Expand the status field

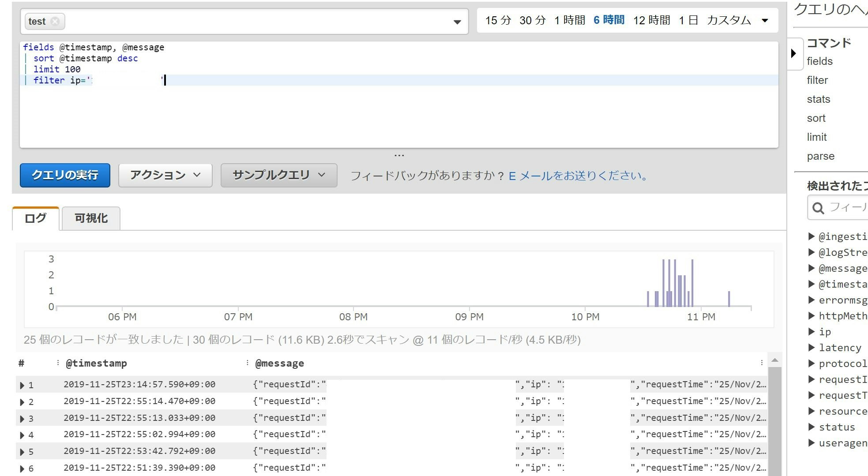(x=811, y=427)
